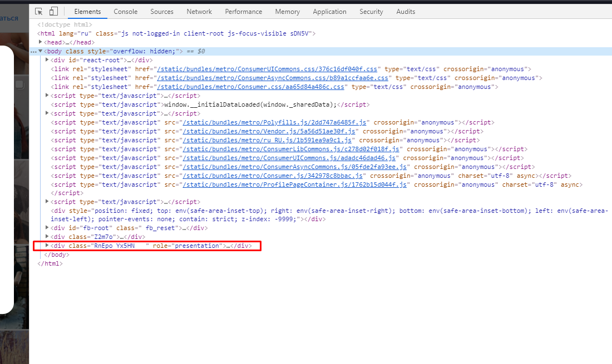The image size is (612, 364).
Task: Expand the script node above window.__initialDataLoaded
Action: tap(47, 95)
